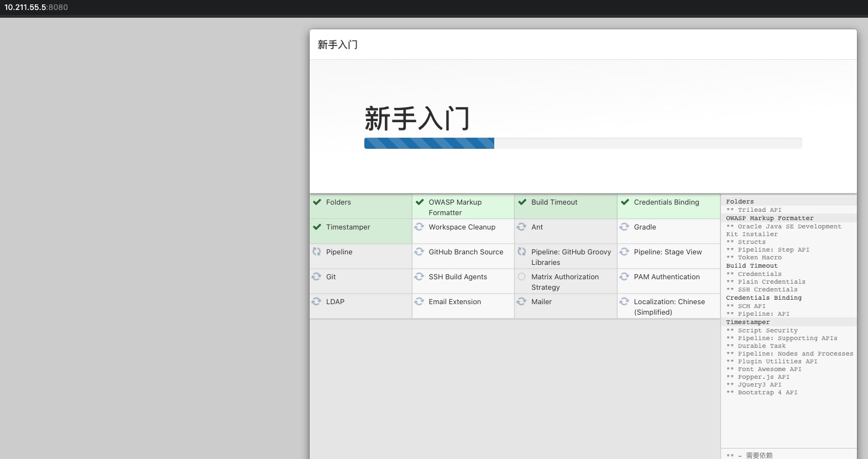Click the pending icon beside LDAP

(x=316, y=302)
